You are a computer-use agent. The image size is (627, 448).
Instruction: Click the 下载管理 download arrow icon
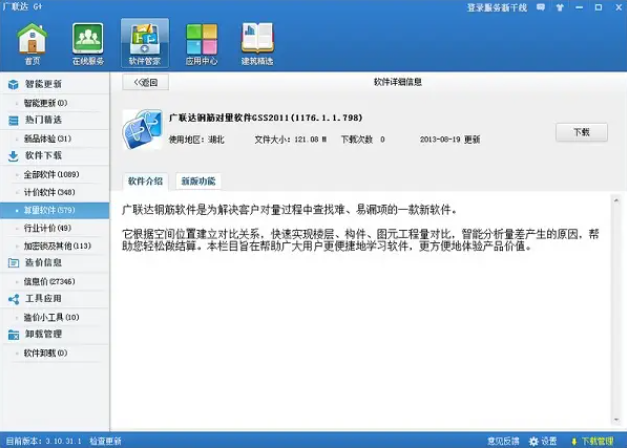coord(574,441)
